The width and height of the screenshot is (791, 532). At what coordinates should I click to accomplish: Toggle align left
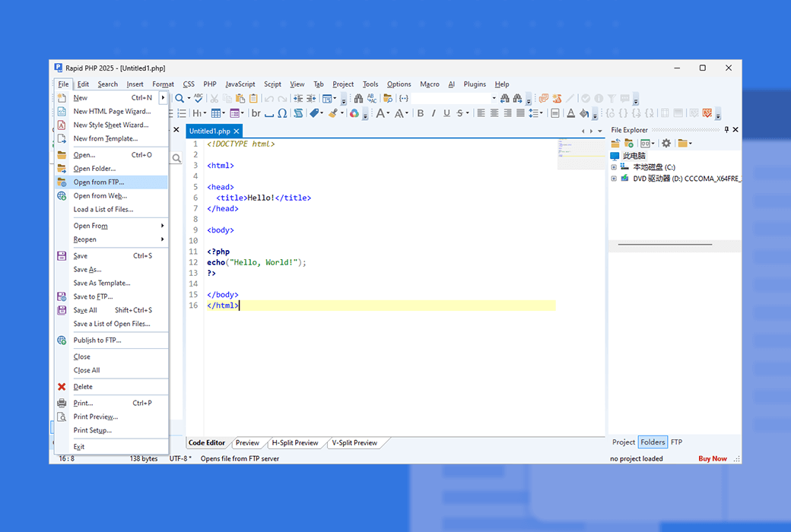tap(481, 113)
